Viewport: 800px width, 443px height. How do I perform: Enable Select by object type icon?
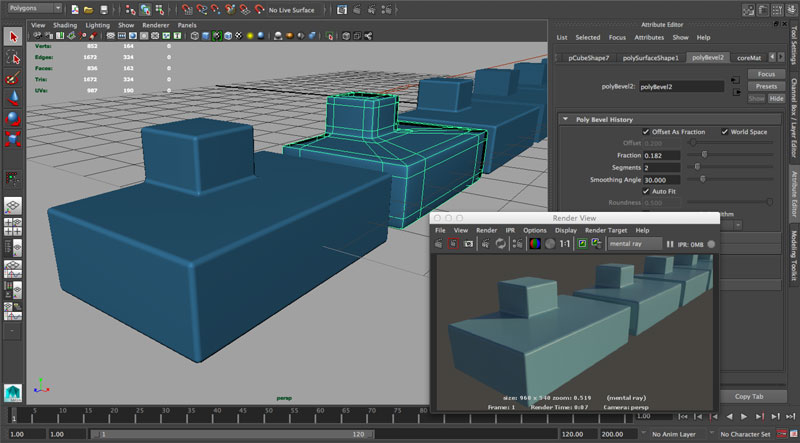tap(145, 10)
